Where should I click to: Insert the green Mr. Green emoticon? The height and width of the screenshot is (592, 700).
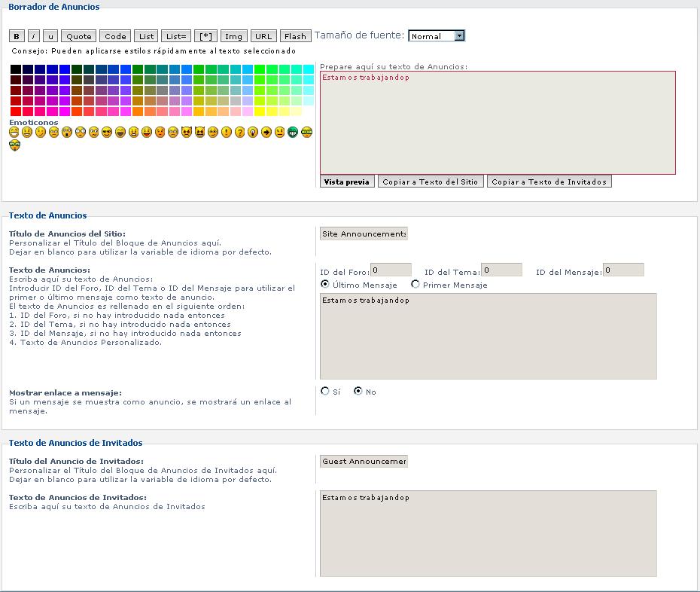pyautogui.click(x=293, y=132)
